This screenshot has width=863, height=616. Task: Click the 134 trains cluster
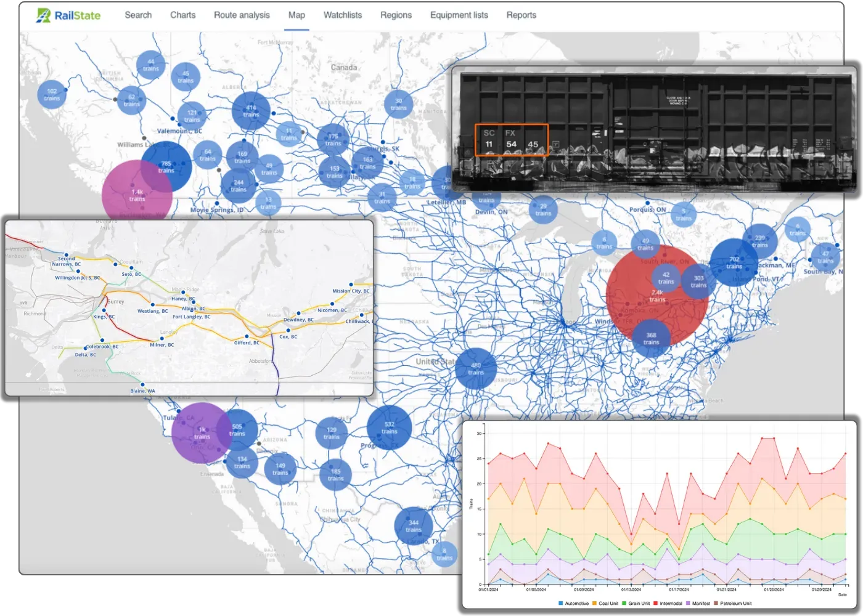coord(242,462)
